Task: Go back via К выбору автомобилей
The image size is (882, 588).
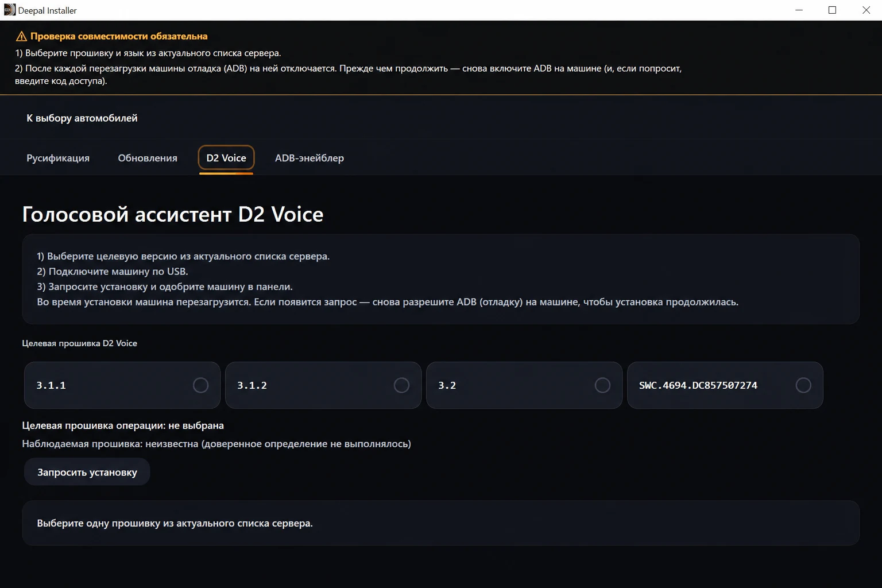Action: pyautogui.click(x=82, y=118)
